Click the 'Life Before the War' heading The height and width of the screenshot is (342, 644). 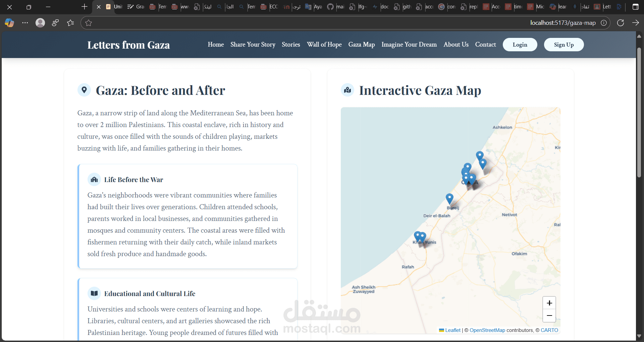(x=133, y=180)
